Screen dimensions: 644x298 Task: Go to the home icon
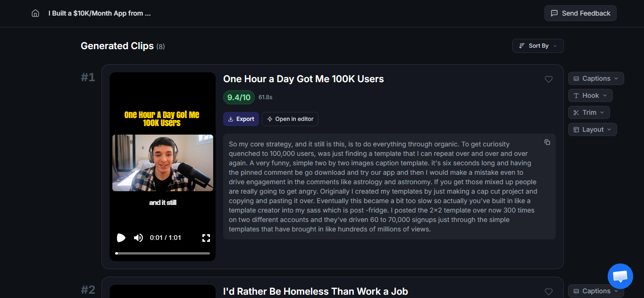pos(35,13)
